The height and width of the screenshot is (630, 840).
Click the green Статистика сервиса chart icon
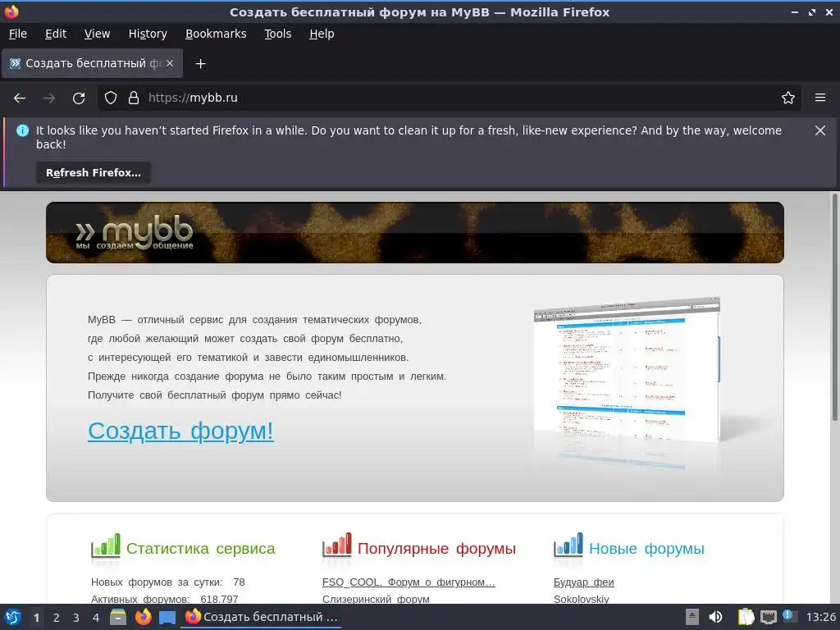click(x=106, y=546)
